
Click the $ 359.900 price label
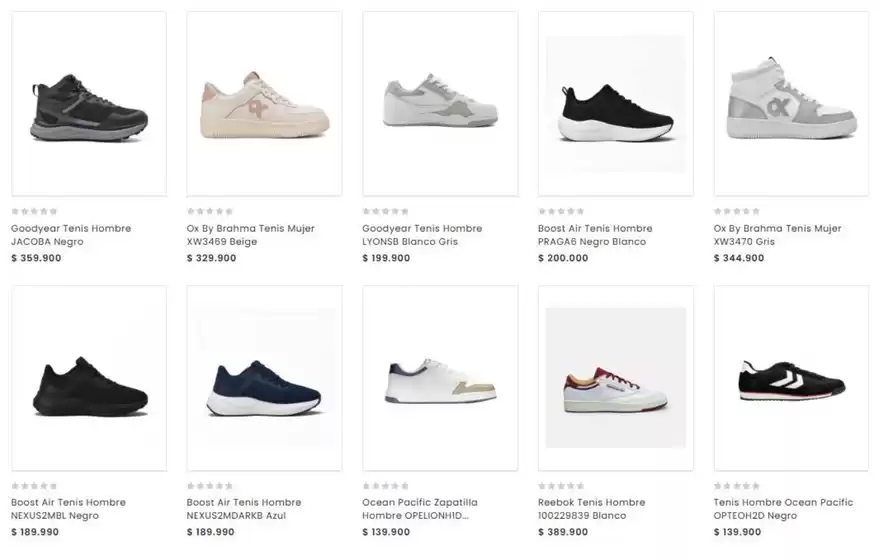pos(36,258)
